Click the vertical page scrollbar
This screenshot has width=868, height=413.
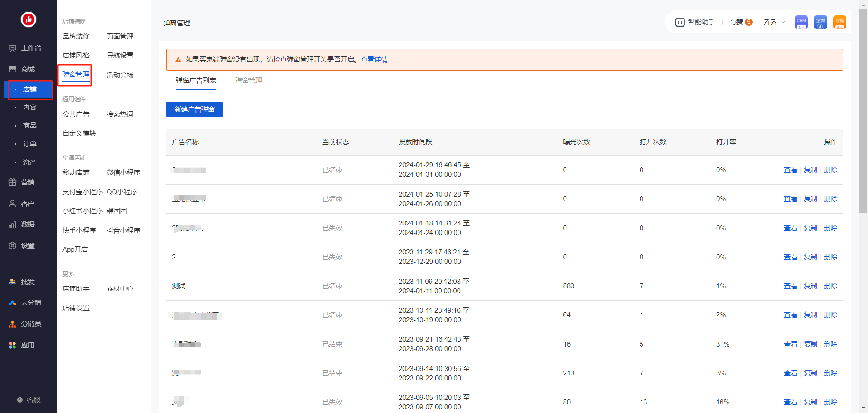863,111
